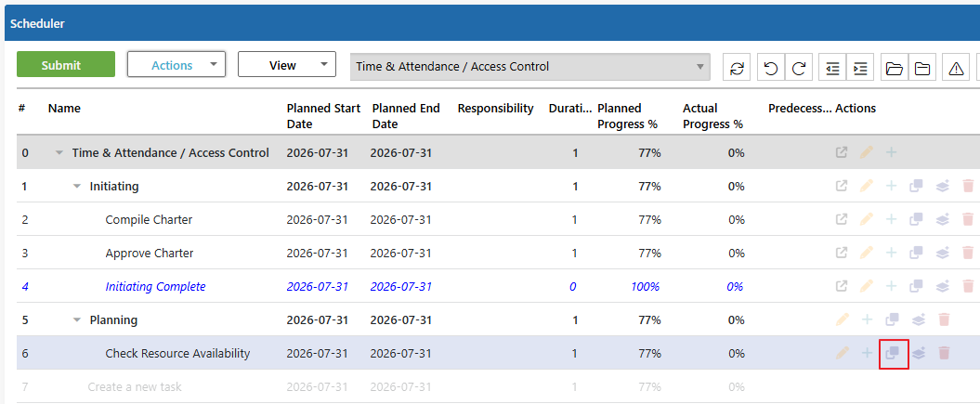Edit the Approve Charter row with pencil
This screenshot has height=404, width=980.
click(x=867, y=253)
